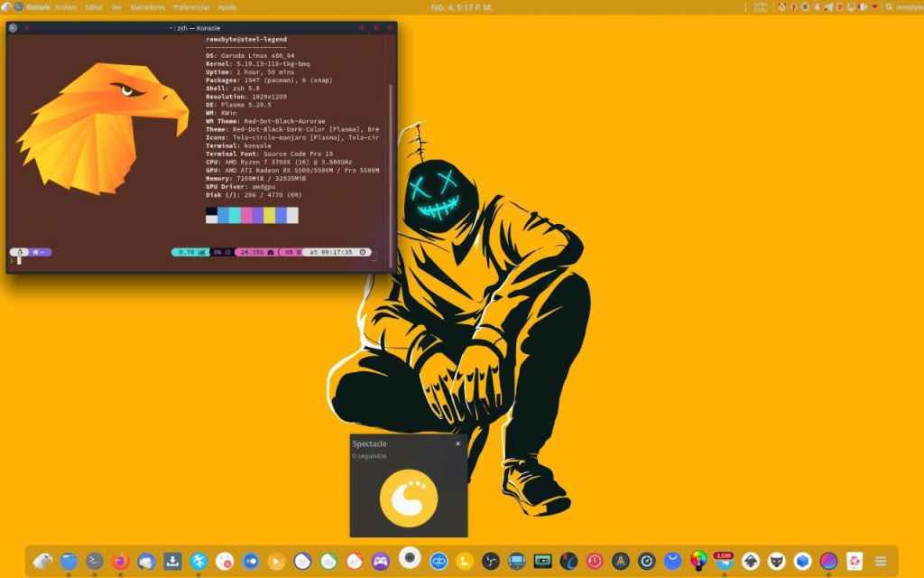Close the Spectacle notification popup
This screenshot has width=924, height=578.
click(x=457, y=443)
